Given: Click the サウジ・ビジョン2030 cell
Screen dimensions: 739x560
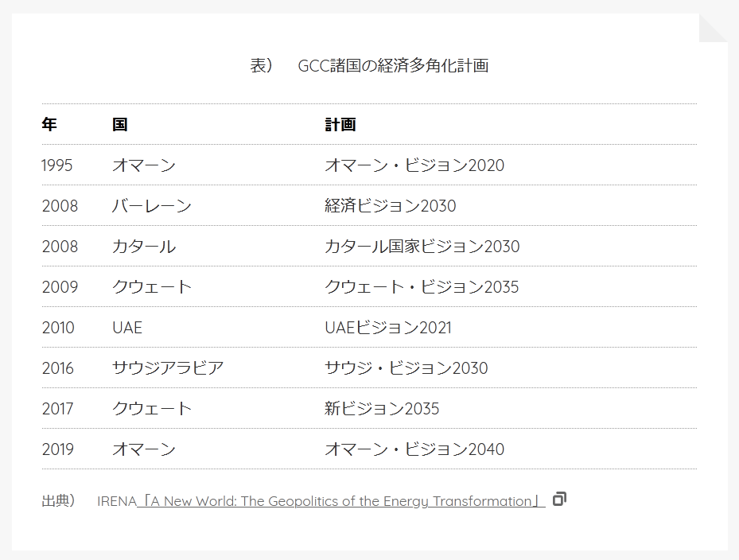Looking at the screenshot, I should point(406,368).
